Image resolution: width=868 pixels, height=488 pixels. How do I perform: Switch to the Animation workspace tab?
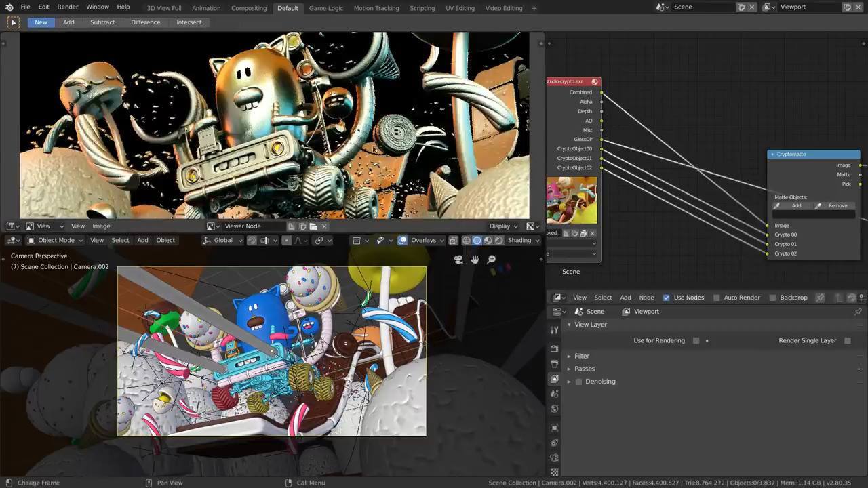[x=206, y=8]
